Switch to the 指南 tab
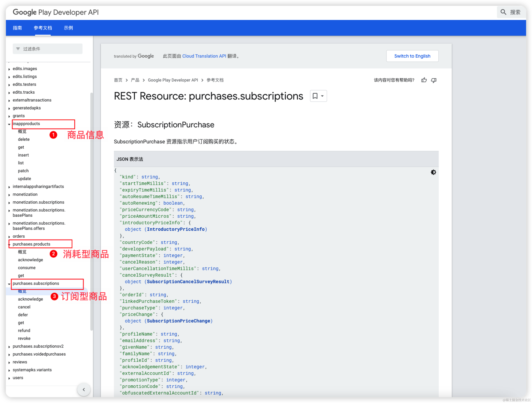 (x=17, y=28)
